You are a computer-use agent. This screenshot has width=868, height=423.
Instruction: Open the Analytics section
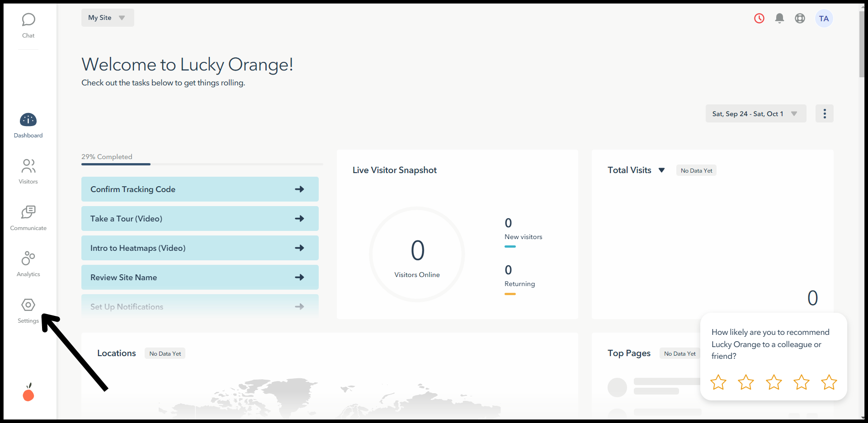(x=28, y=264)
